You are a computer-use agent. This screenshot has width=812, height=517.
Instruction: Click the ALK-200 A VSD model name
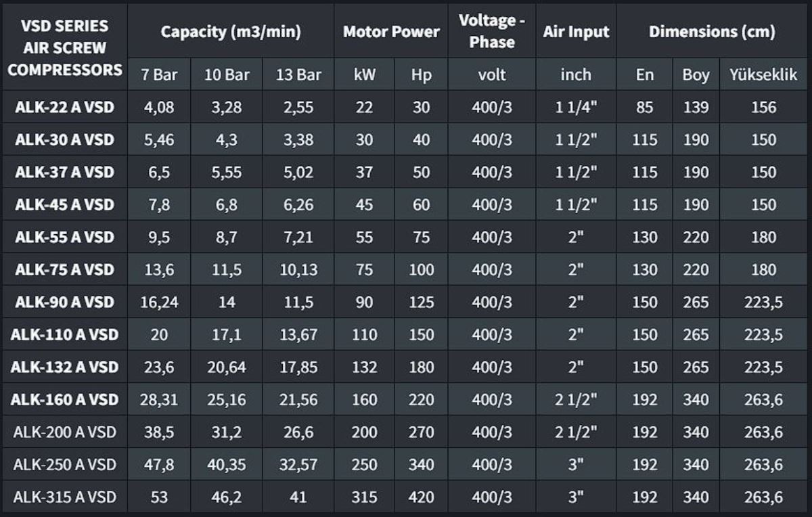(65, 432)
